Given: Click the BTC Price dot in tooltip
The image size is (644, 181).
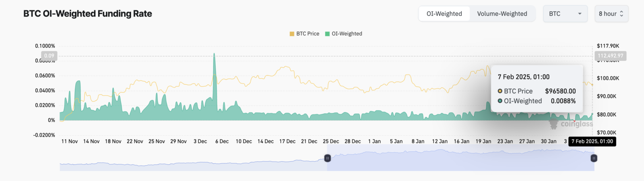Looking at the screenshot, I should coord(500,91).
